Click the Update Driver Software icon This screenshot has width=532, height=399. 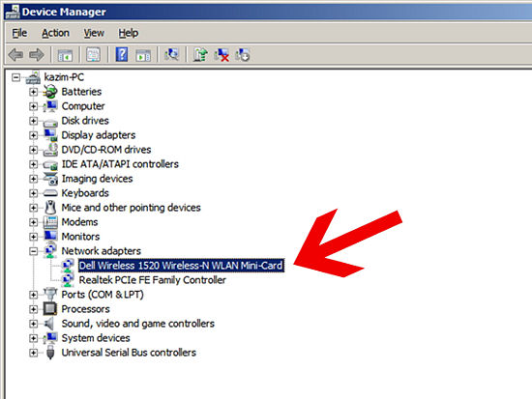[200, 54]
